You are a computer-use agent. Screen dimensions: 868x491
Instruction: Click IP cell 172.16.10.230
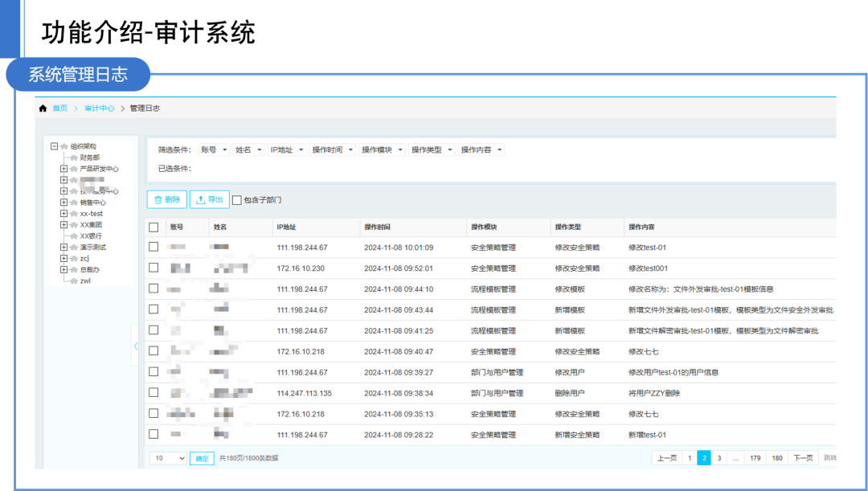click(301, 268)
